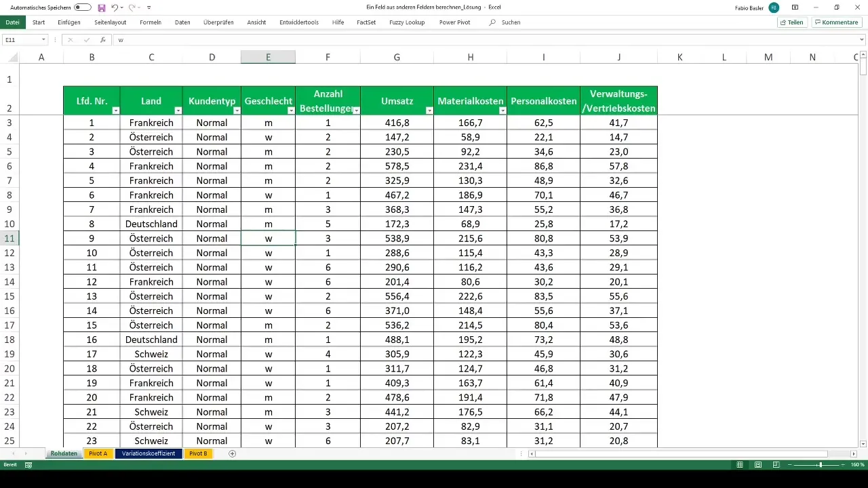Click the 160 % zoom level

[857, 465]
